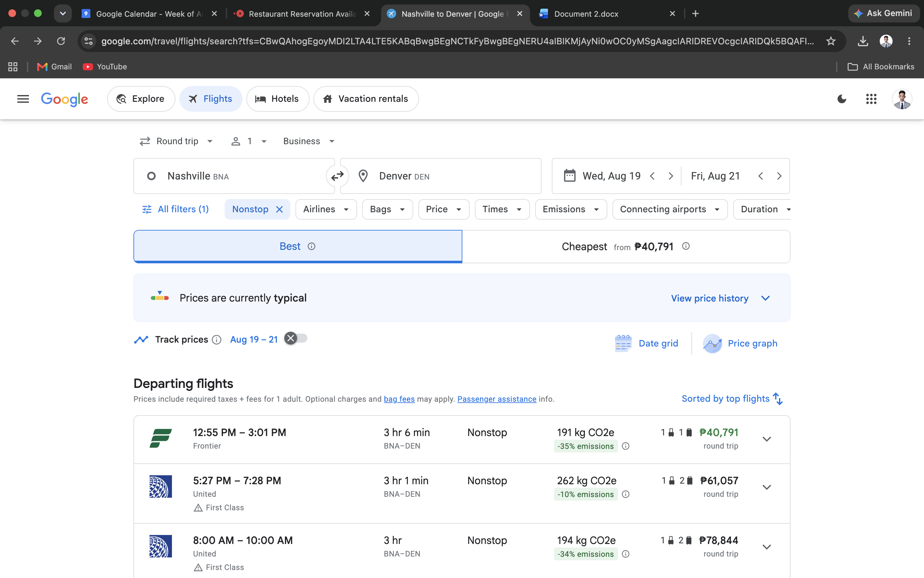Toggle Track prices switch for Aug 19 – 21
Image resolution: width=924 pixels, height=578 pixels.
295,338
